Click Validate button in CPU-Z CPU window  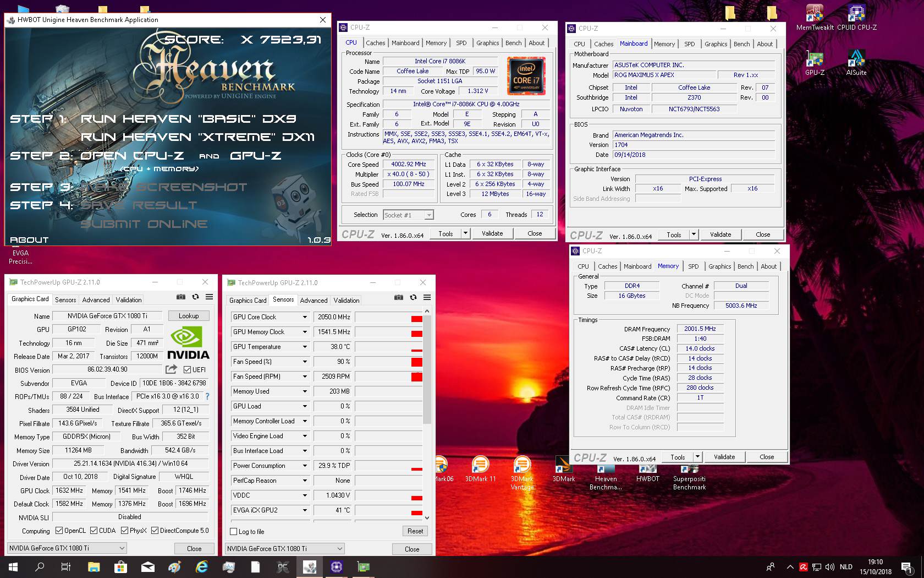[492, 233]
